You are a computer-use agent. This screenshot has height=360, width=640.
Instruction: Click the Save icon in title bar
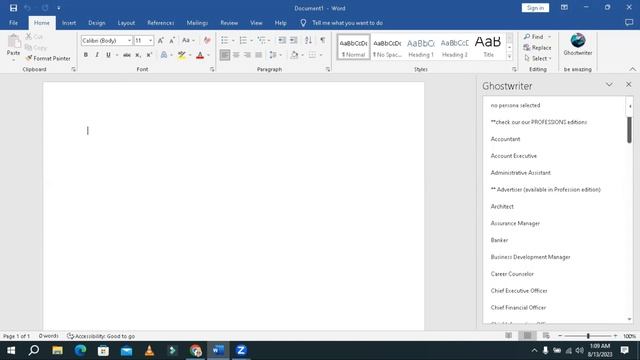13,8
